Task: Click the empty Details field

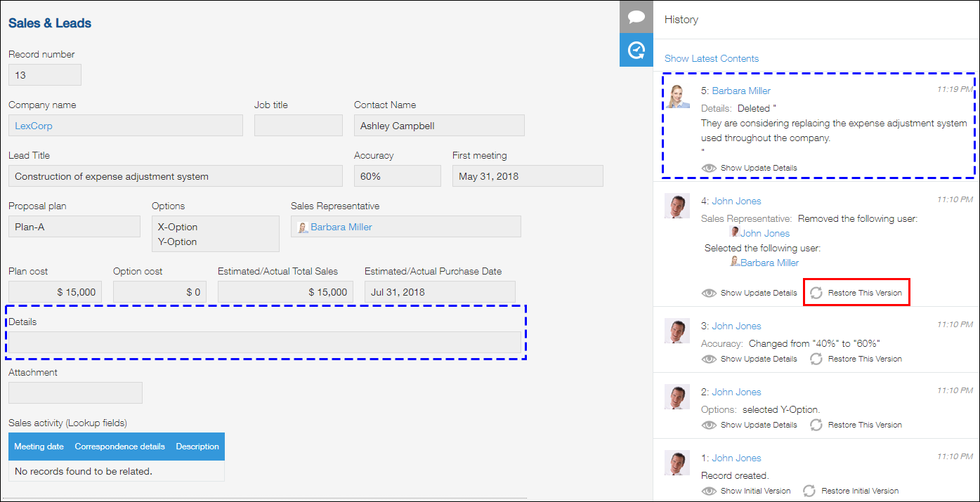Action: 264,342
